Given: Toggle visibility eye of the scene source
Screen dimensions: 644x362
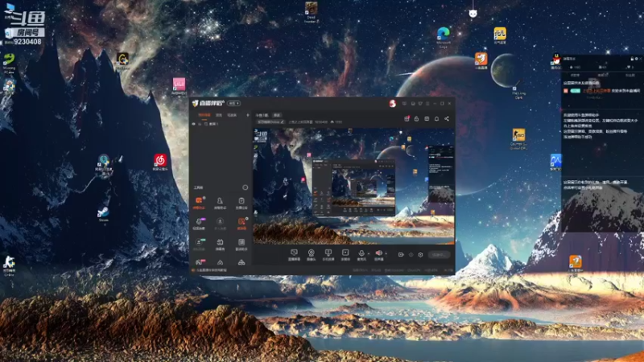Looking at the screenshot, I should pos(194,124).
